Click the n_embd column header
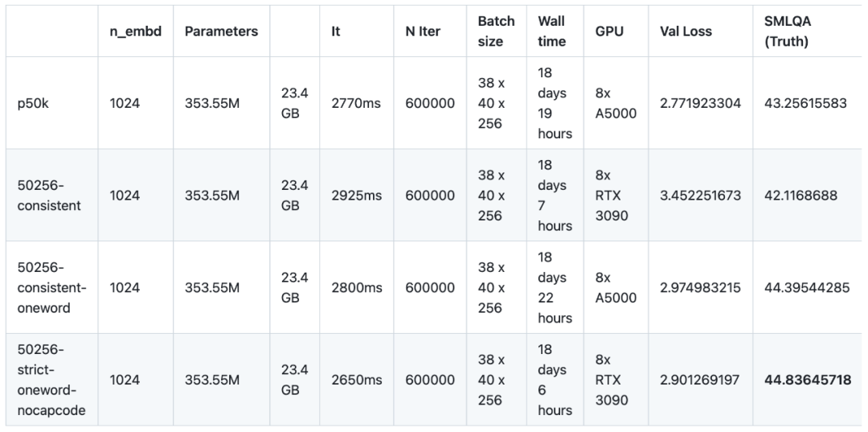The width and height of the screenshot is (868, 432). [136, 31]
